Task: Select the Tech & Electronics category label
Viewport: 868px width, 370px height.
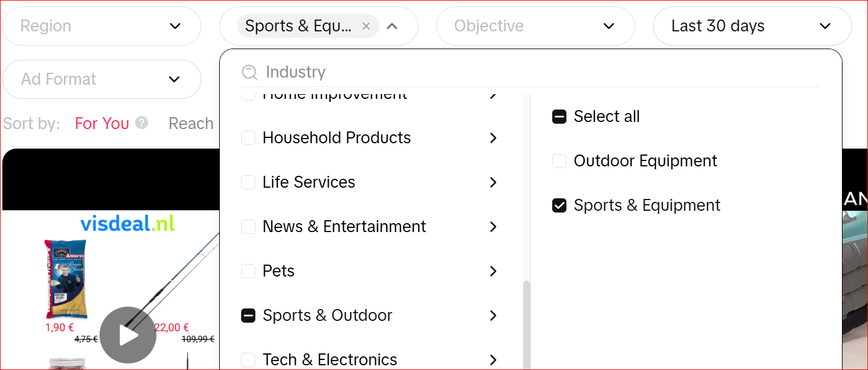Action: (x=330, y=360)
